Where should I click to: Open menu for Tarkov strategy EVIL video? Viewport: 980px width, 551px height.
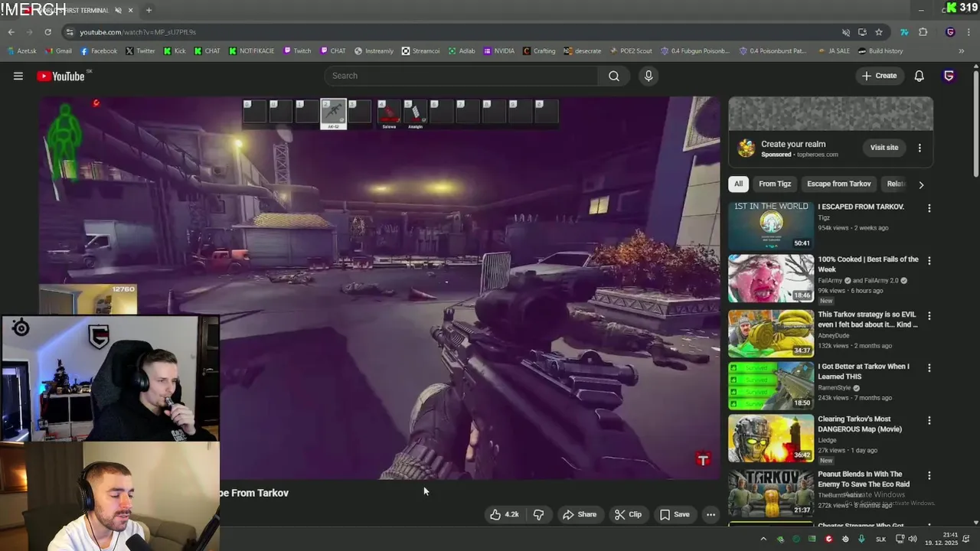pos(929,315)
